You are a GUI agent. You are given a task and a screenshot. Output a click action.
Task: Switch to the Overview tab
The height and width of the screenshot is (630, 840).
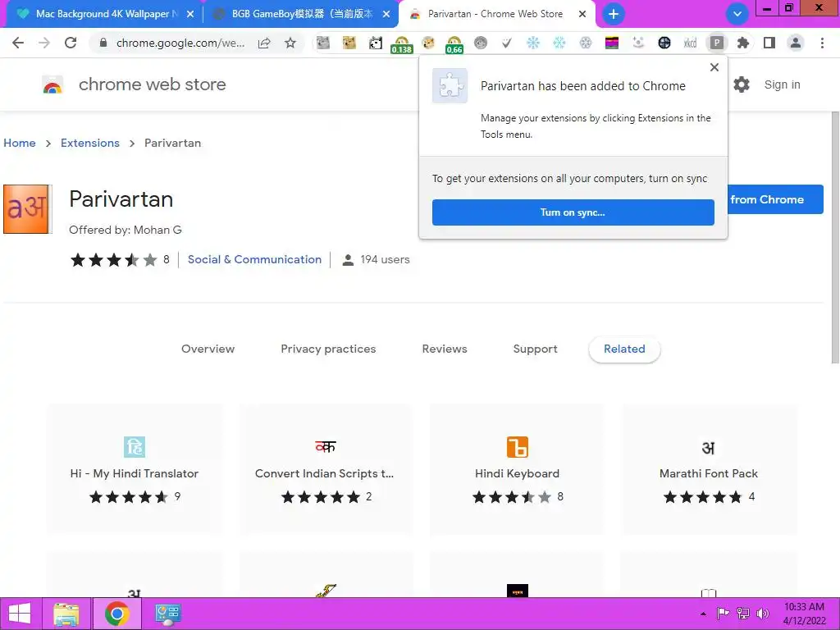pyautogui.click(x=208, y=349)
